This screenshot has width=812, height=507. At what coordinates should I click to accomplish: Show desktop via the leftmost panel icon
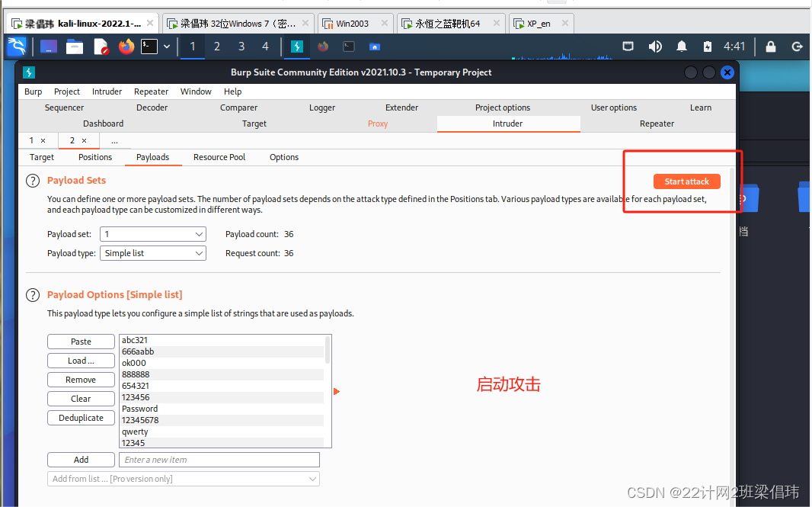point(49,47)
